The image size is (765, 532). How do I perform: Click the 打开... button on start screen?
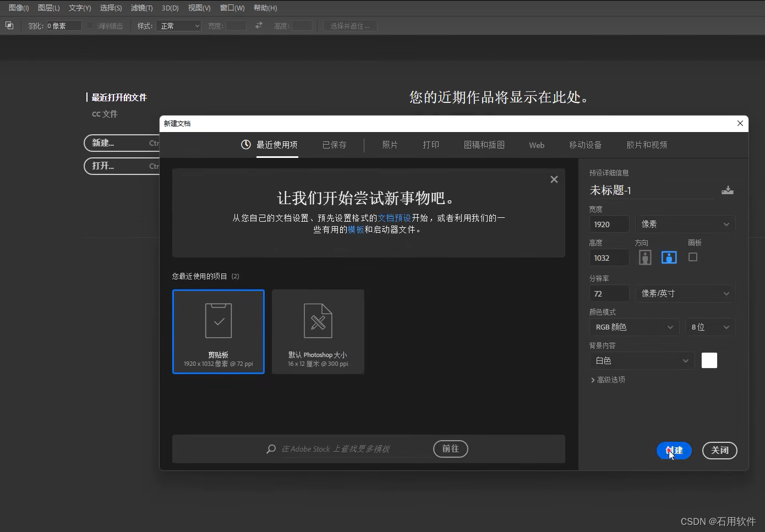[x=122, y=166]
